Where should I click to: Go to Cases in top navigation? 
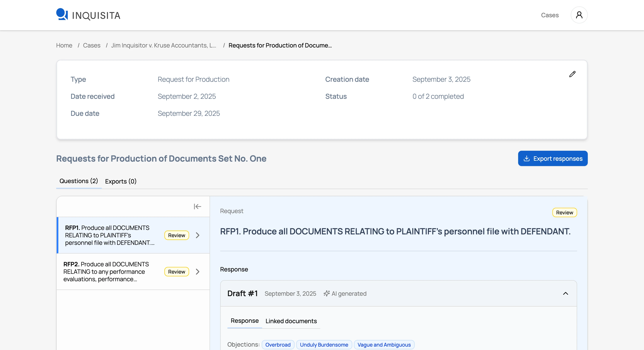point(549,15)
